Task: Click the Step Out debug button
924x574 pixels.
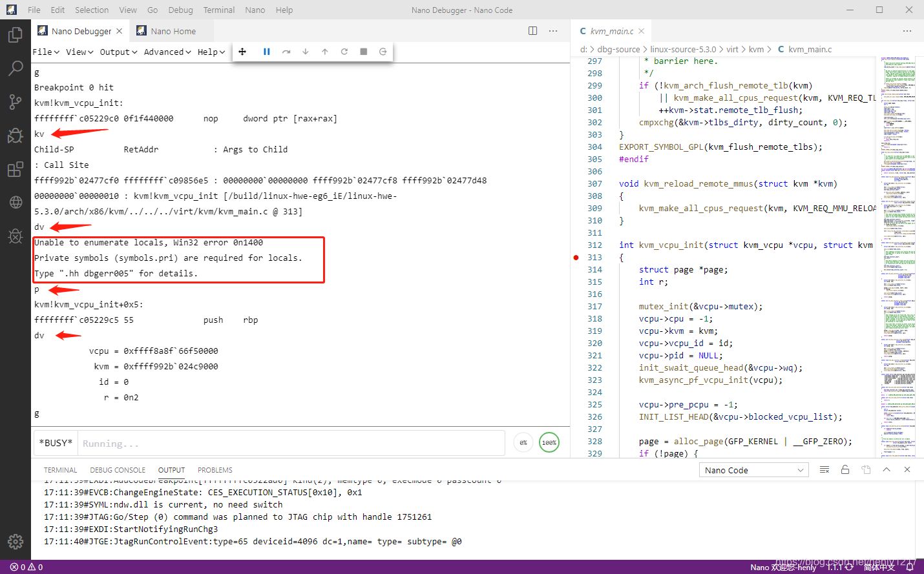Action: click(x=324, y=52)
